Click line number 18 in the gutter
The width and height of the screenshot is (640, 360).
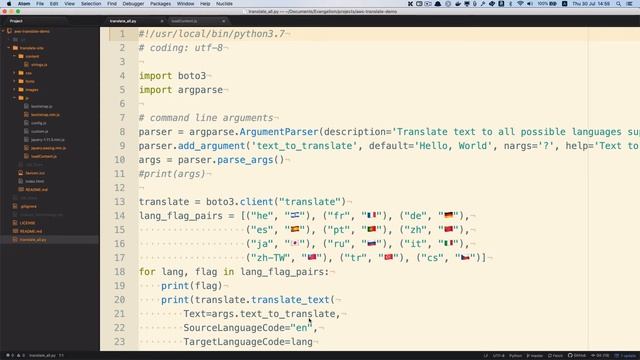tap(120, 271)
